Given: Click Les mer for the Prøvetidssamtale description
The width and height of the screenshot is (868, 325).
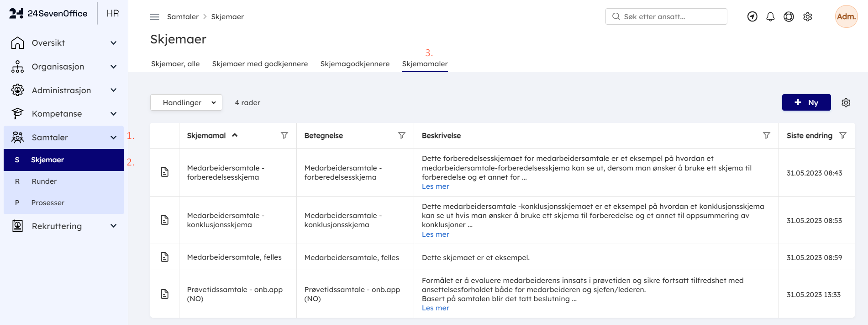Looking at the screenshot, I should [x=436, y=308].
